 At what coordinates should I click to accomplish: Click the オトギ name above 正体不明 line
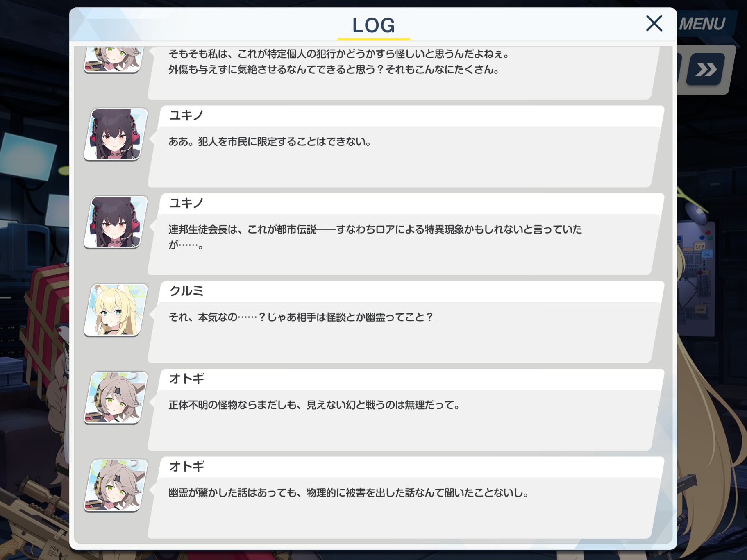tap(186, 379)
